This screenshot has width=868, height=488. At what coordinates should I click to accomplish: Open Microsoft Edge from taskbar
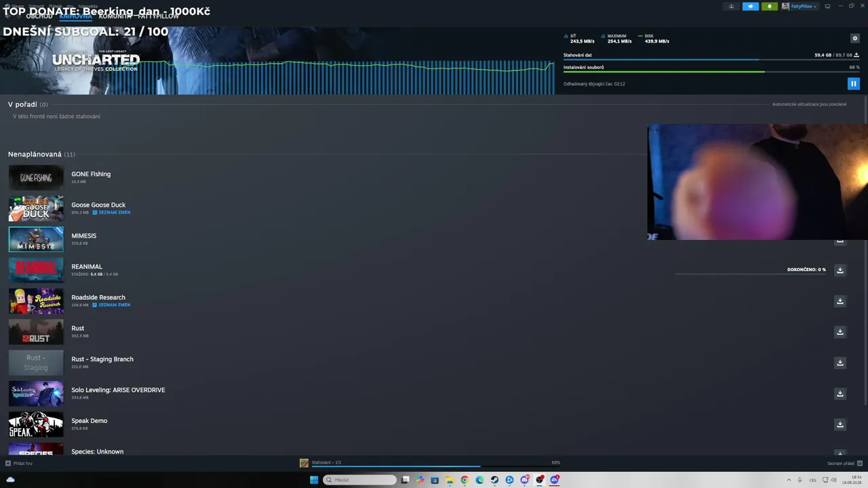tap(479, 480)
